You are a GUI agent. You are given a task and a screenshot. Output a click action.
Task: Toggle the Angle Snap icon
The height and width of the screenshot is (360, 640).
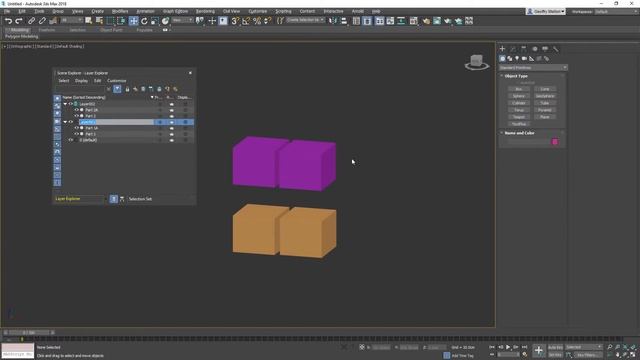246,21
